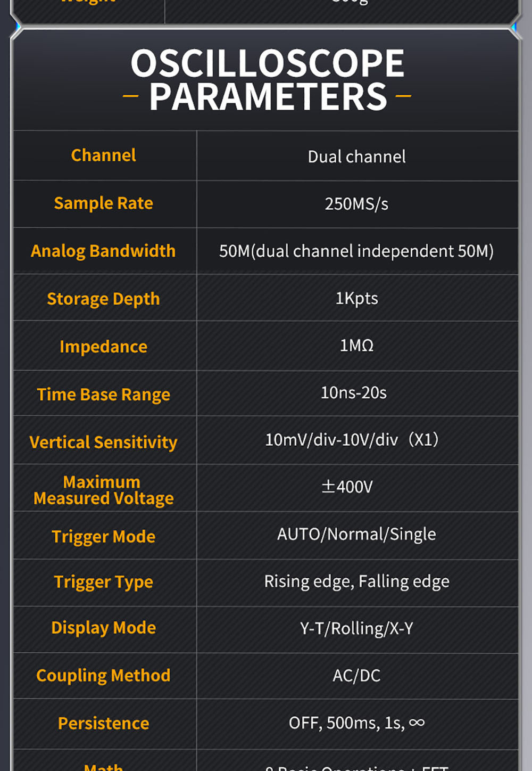The height and width of the screenshot is (771, 532).
Task: Click the Rising edge, Falling edge text
Action: tap(356, 581)
